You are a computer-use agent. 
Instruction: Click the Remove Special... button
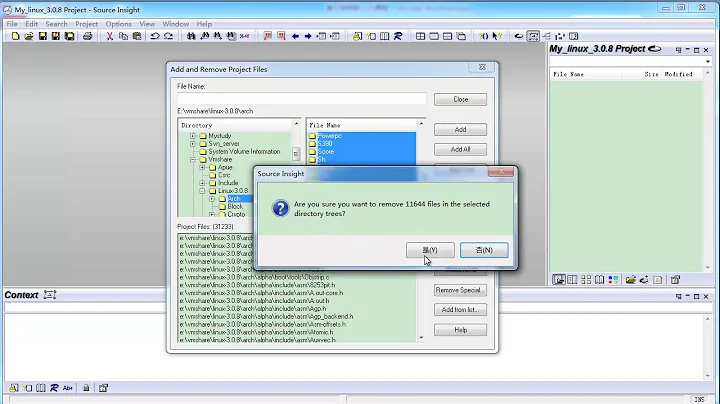461,290
